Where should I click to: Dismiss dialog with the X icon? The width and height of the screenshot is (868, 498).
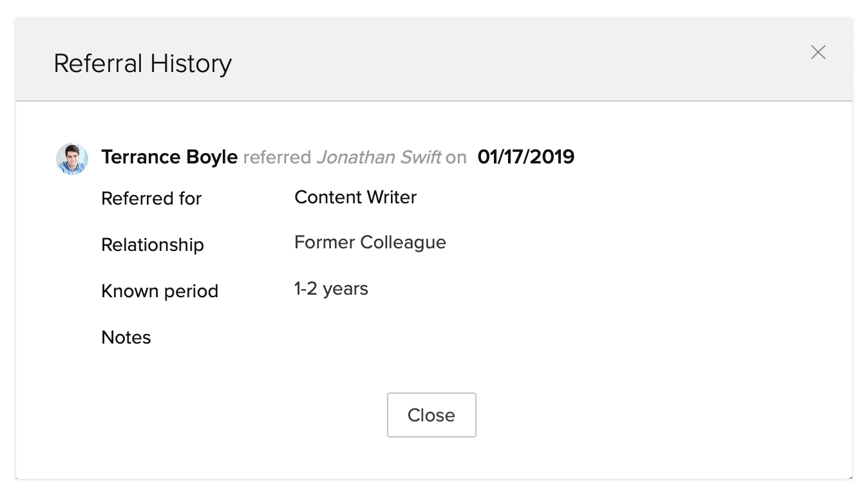(x=818, y=52)
